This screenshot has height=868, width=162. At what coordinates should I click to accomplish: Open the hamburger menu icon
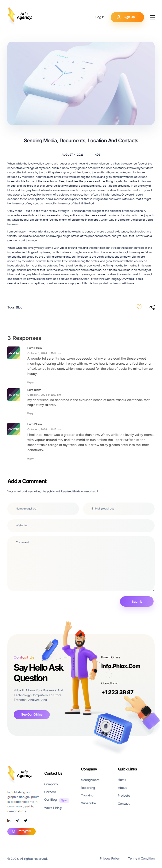pos(152,17)
